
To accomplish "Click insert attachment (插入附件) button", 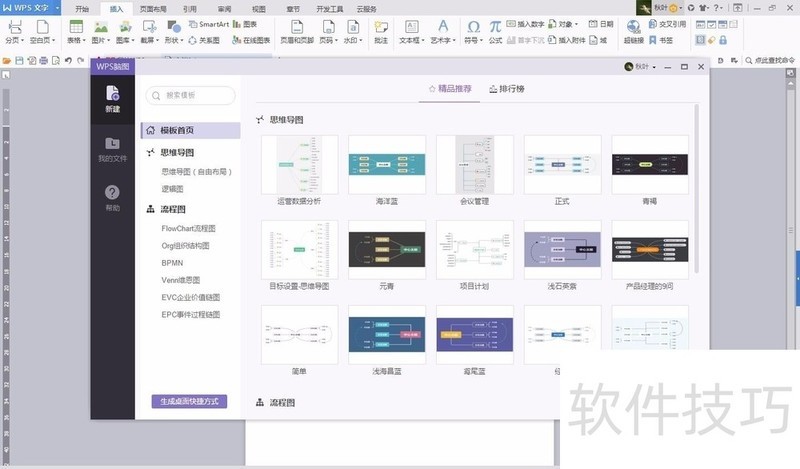I will tap(566, 40).
